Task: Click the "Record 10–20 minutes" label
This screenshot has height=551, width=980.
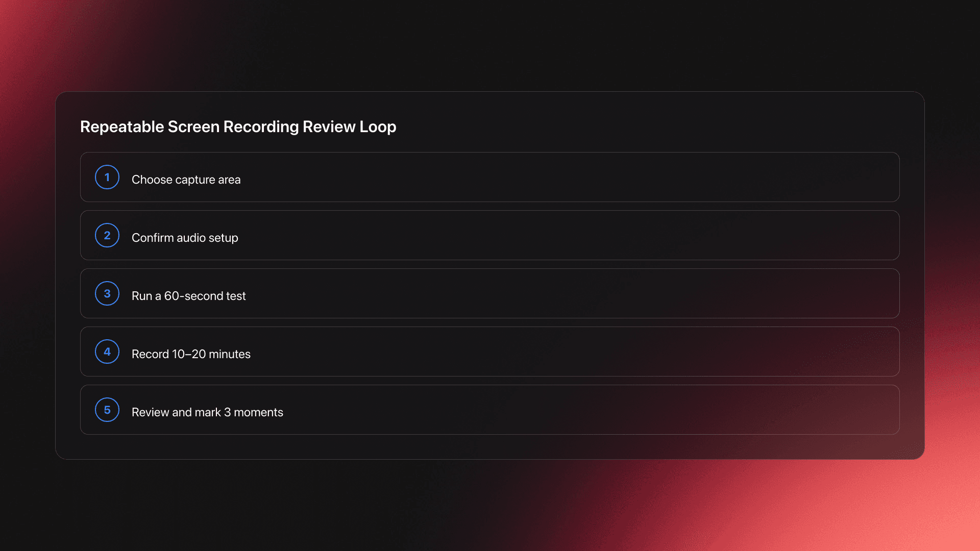Action: (x=191, y=354)
